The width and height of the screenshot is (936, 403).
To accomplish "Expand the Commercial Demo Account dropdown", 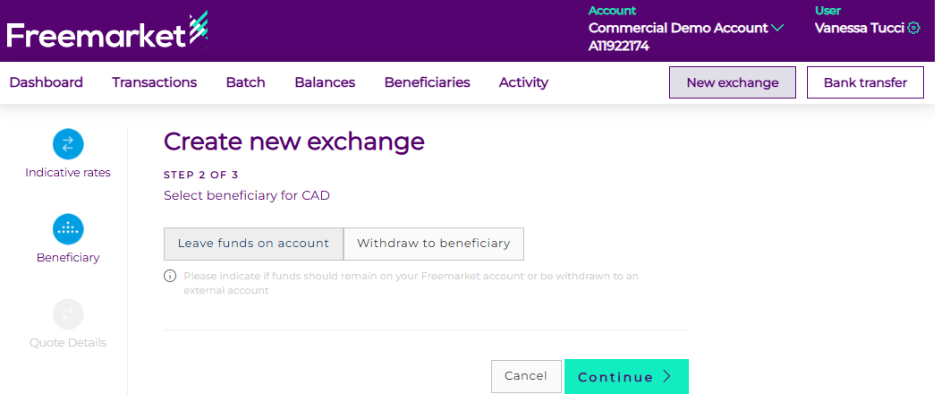I will click(777, 28).
